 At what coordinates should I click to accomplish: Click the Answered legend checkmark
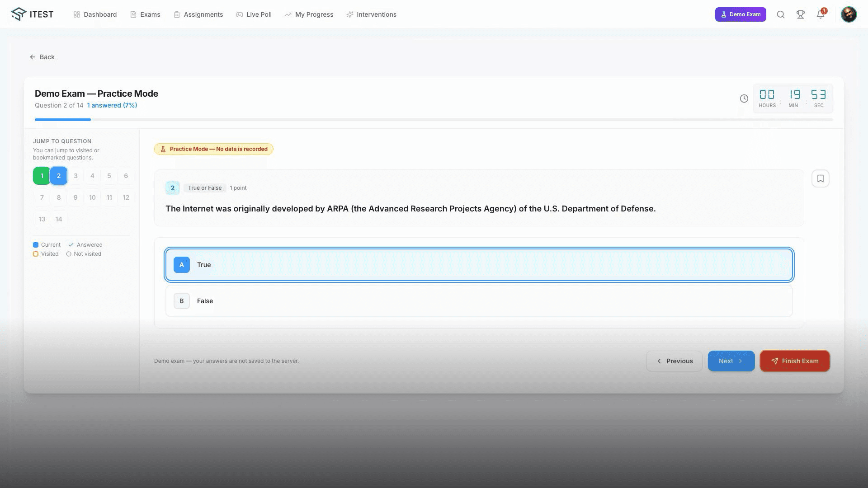point(71,245)
